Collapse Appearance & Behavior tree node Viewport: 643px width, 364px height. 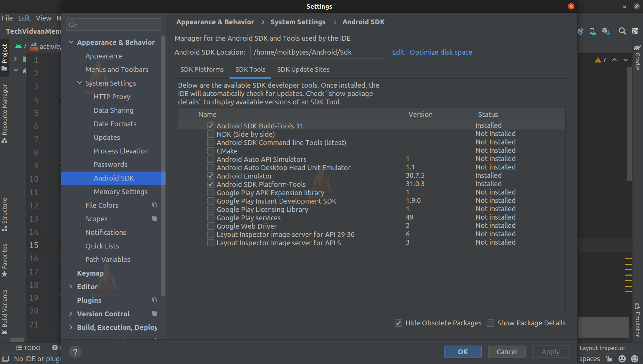click(71, 42)
